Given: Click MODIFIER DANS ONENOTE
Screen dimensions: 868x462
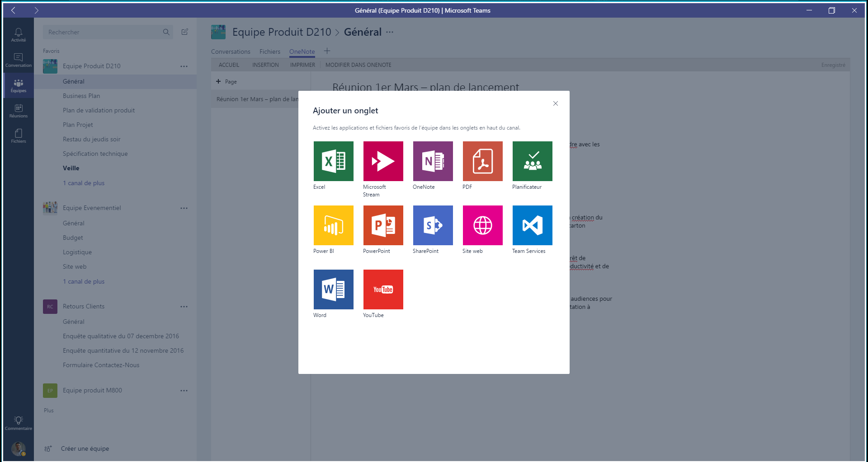Looking at the screenshot, I should click(359, 65).
